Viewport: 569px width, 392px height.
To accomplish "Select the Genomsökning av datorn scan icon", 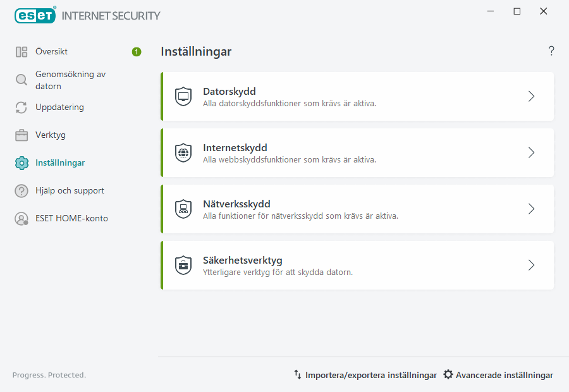I will pos(21,80).
